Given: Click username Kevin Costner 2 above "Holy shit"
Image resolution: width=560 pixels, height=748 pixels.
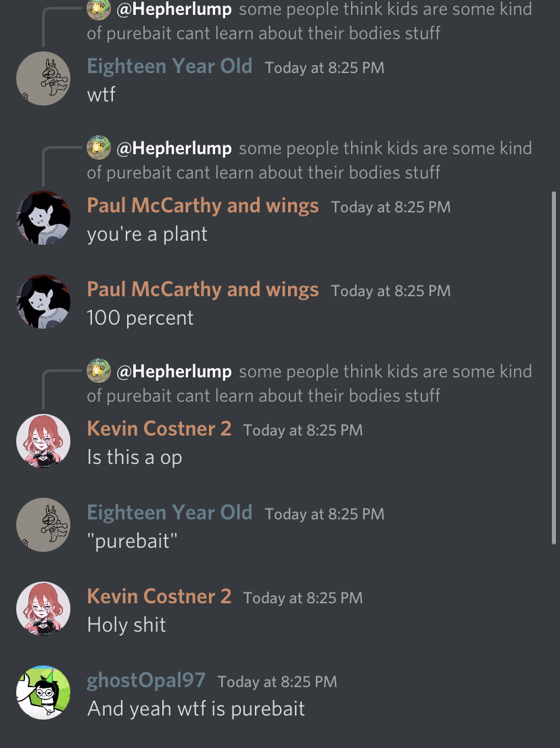Looking at the screenshot, I should tap(159, 597).
